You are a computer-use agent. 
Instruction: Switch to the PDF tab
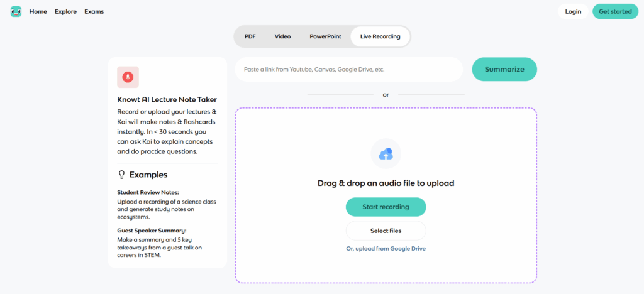coord(250,36)
